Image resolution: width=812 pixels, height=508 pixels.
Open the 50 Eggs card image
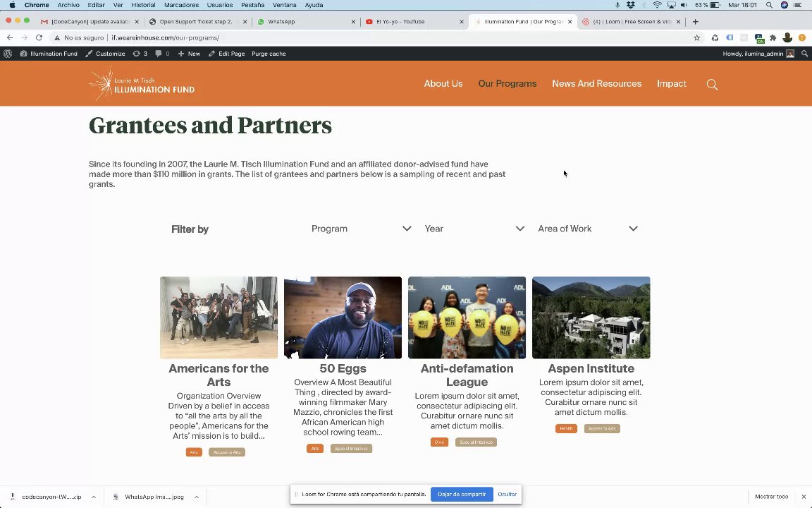[343, 317]
